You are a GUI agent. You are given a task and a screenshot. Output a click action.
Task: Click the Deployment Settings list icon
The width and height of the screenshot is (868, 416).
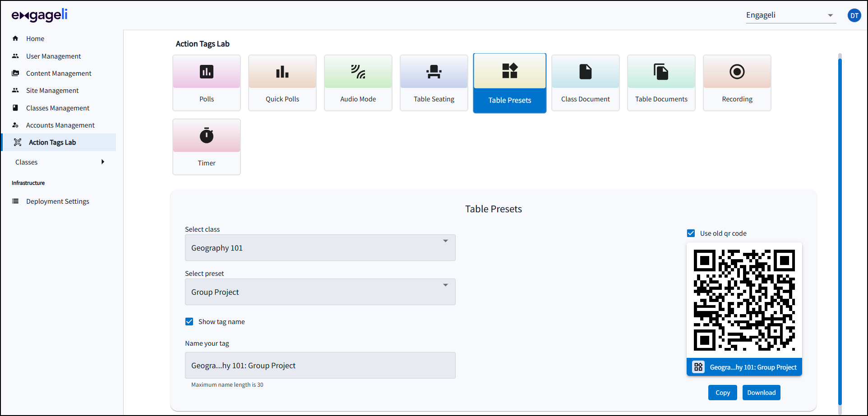[x=15, y=201]
